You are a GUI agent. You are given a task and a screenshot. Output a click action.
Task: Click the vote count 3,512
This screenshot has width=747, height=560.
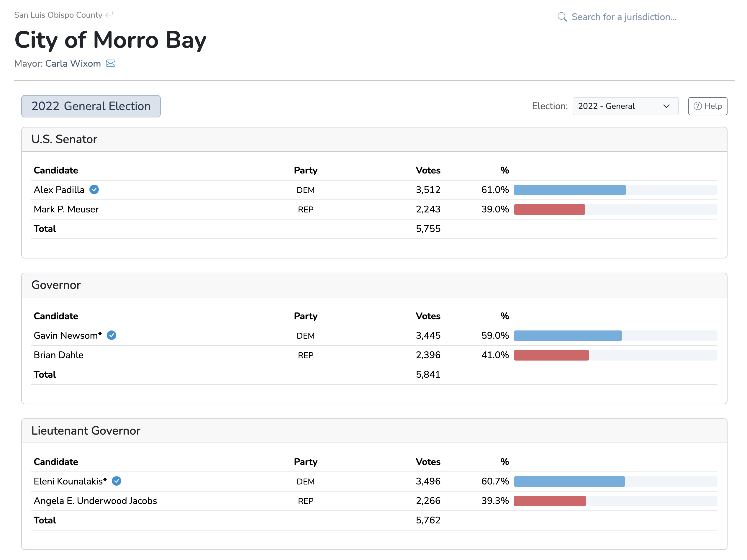[428, 190]
